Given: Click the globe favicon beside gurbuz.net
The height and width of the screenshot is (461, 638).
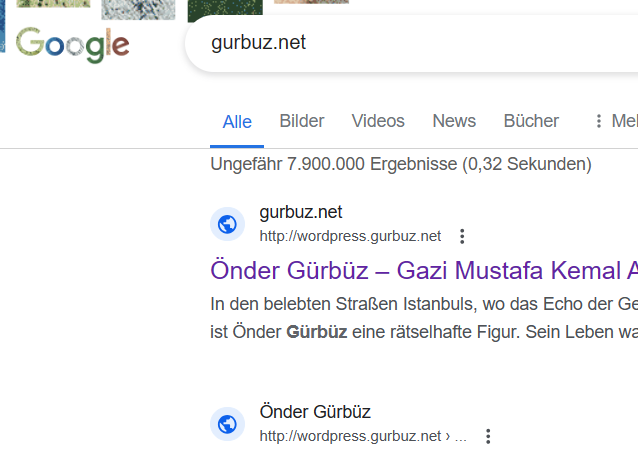Looking at the screenshot, I should [227, 224].
